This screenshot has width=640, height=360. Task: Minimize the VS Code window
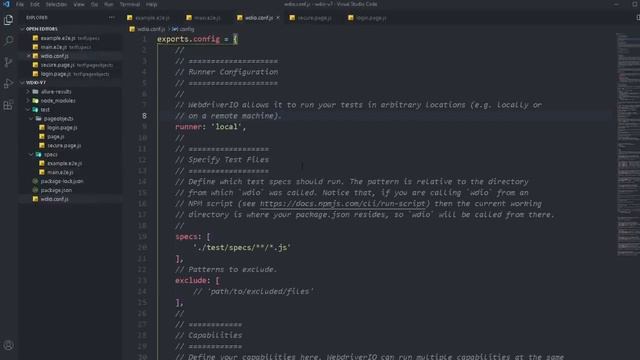(617, 4)
